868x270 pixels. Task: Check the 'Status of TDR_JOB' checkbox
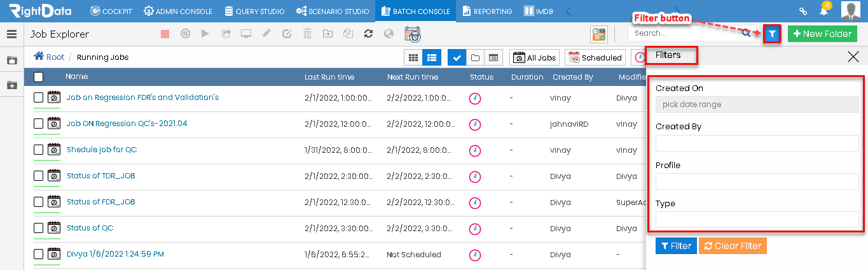click(39, 176)
